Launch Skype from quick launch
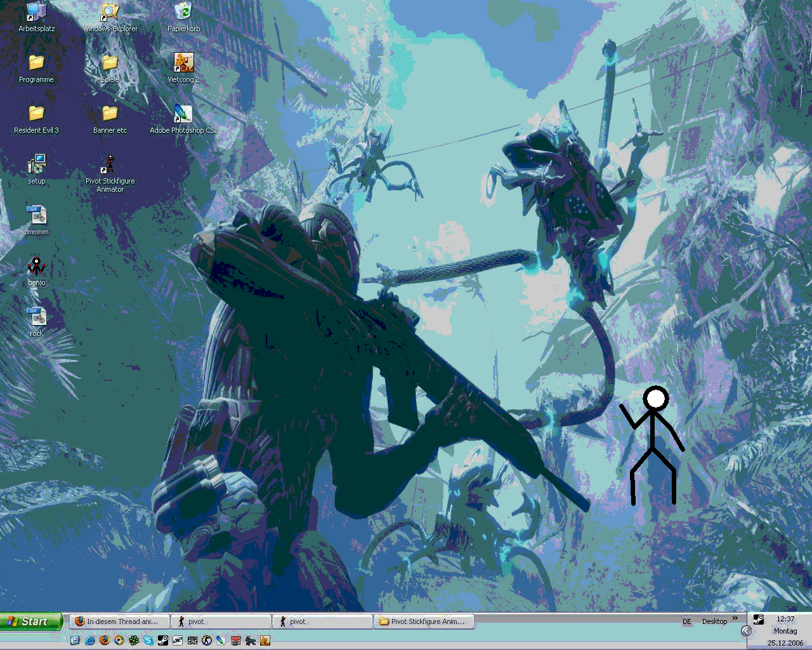The height and width of the screenshot is (650, 812). coord(148,640)
